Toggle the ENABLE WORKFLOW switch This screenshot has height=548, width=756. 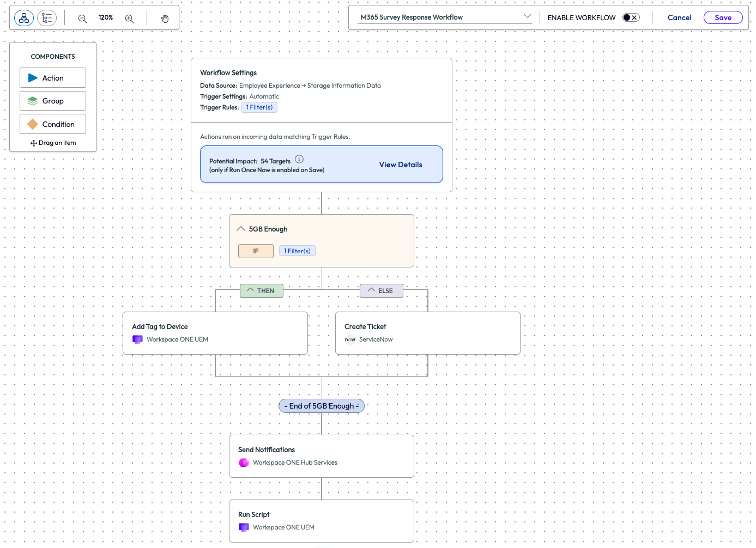[630, 17]
